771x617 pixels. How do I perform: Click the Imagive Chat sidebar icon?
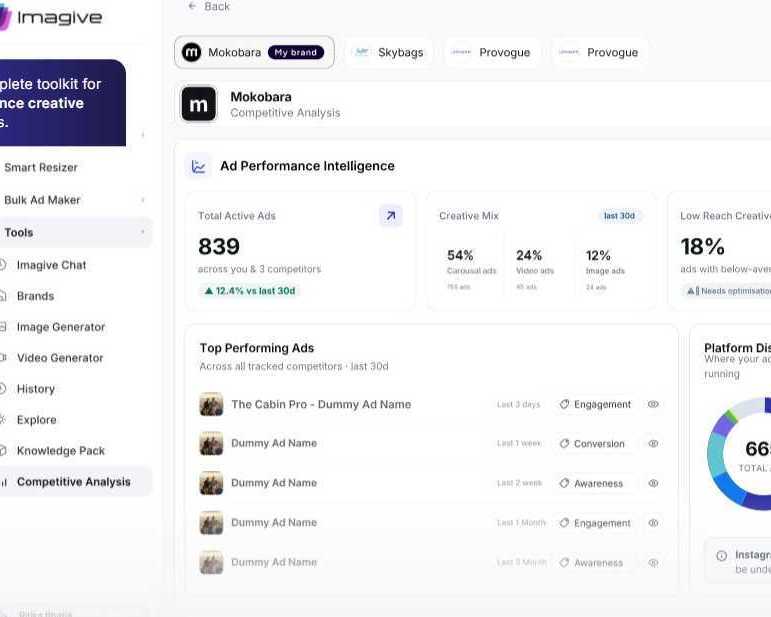point(2,265)
